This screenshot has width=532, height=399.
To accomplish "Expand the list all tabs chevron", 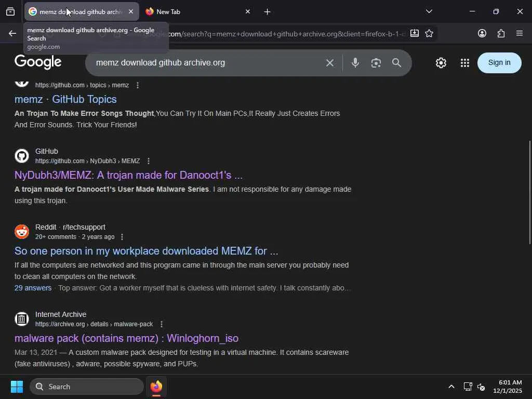I will point(429,11).
